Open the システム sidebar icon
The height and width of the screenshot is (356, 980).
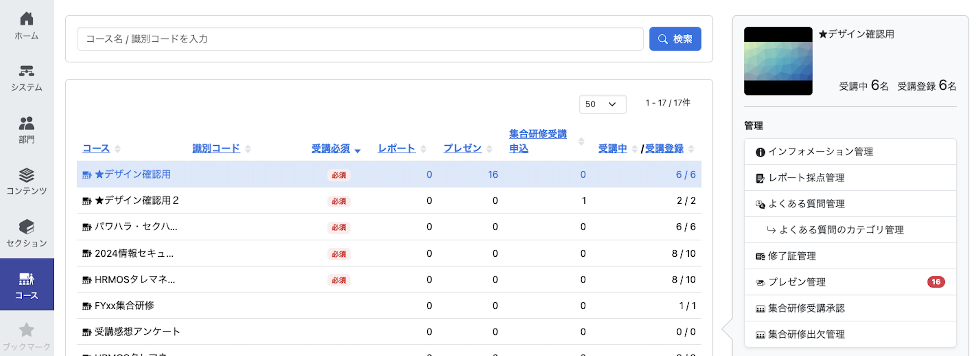pyautogui.click(x=27, y=71)
